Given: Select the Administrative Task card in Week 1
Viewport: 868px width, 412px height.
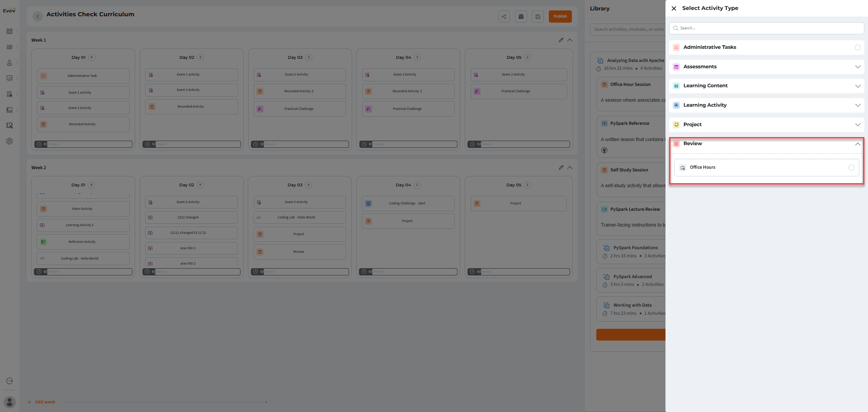Looking at the screenshot, I should (x=83, y=76).
